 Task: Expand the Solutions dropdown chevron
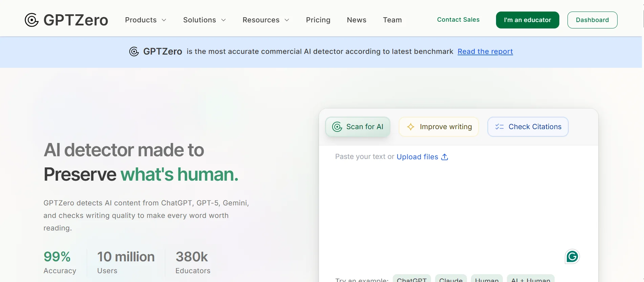click(223, 20)
